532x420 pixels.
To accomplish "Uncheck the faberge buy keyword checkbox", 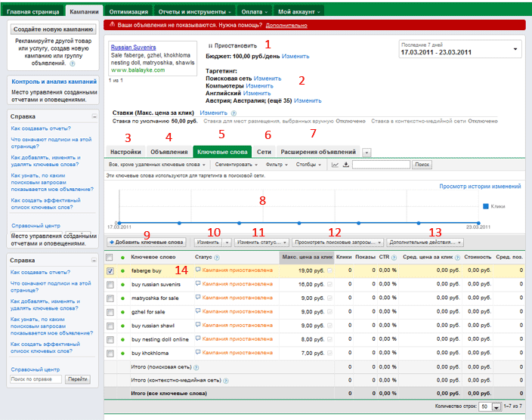I will 111,270.
